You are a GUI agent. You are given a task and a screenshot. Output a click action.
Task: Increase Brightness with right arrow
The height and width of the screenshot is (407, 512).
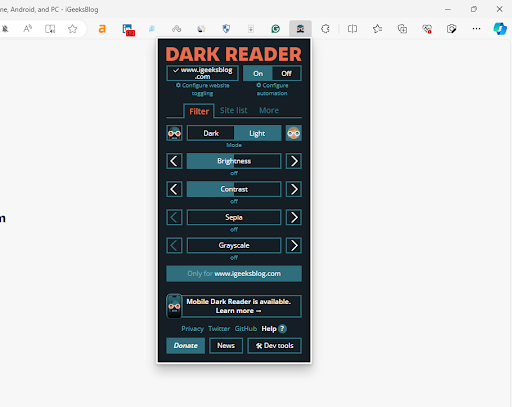(x=294, y=161)
